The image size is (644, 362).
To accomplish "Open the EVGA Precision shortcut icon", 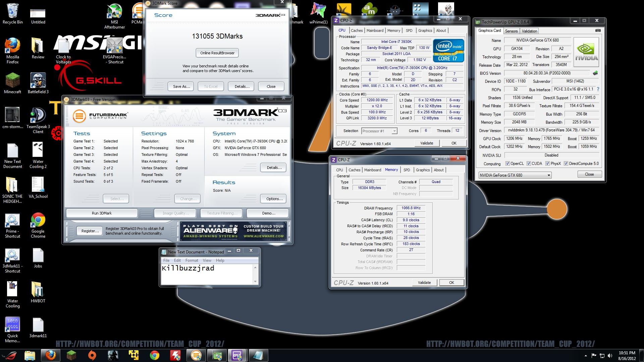I will tap(114, 50).
